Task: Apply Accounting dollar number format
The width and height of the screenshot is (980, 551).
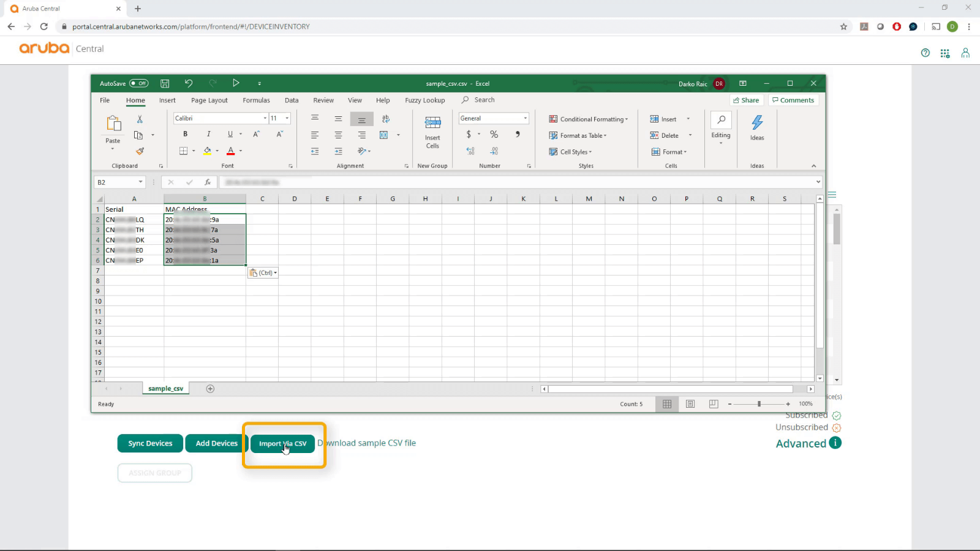Action: (469, 134)
